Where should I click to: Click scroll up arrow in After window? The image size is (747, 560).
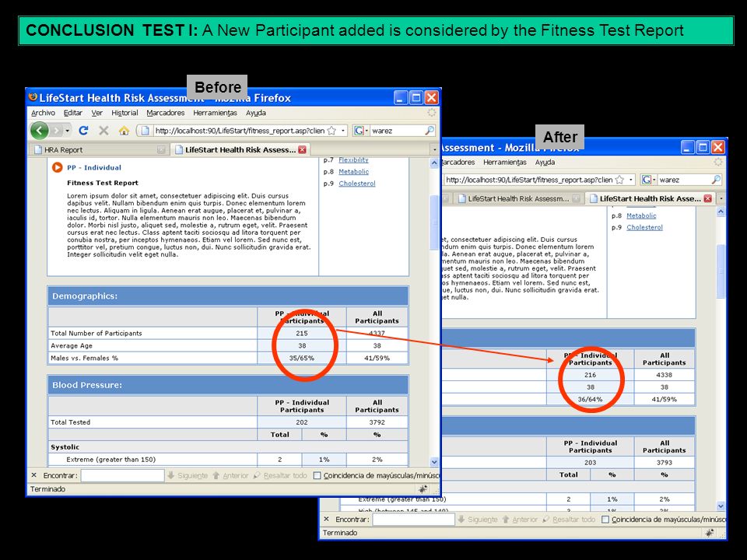[721, 212]
